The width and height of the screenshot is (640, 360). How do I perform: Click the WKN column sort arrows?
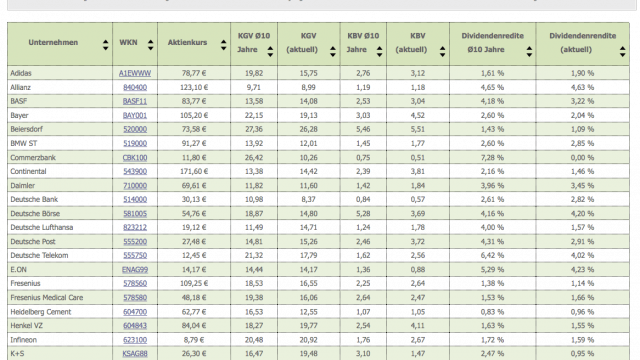point(150,45)
